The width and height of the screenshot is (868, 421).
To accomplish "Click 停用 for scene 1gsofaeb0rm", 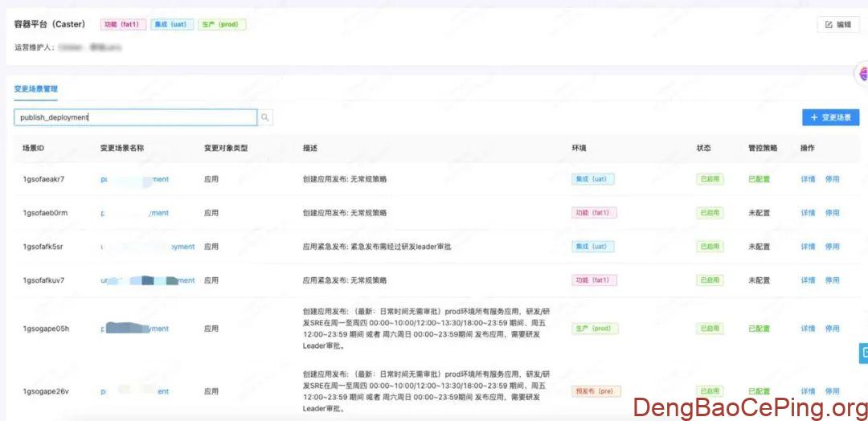I will (x=832, y=213).
